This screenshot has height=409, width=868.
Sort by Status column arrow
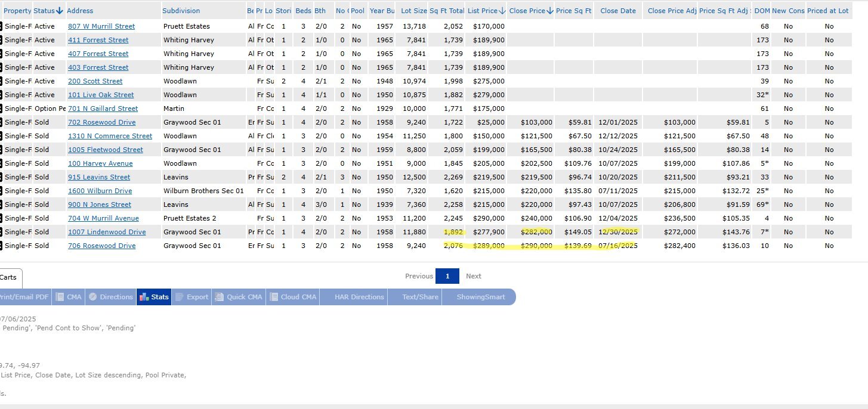tap(59, 11)
